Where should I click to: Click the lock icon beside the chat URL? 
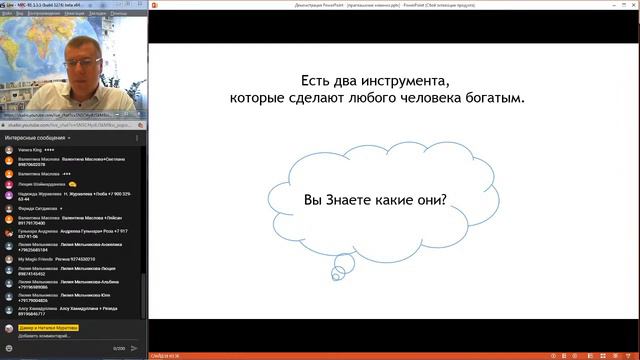(4, 125)
